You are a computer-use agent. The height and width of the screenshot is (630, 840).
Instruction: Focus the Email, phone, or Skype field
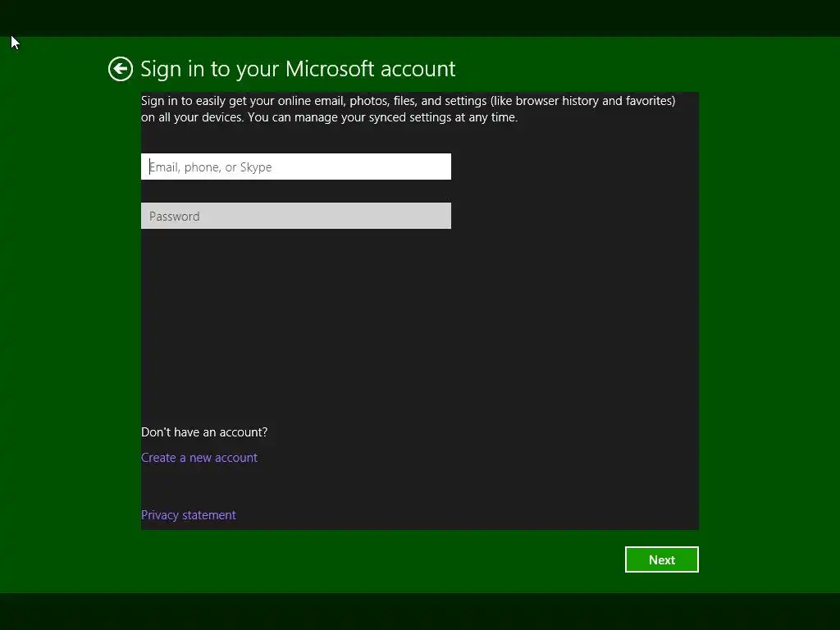click(x=295, y=167)
